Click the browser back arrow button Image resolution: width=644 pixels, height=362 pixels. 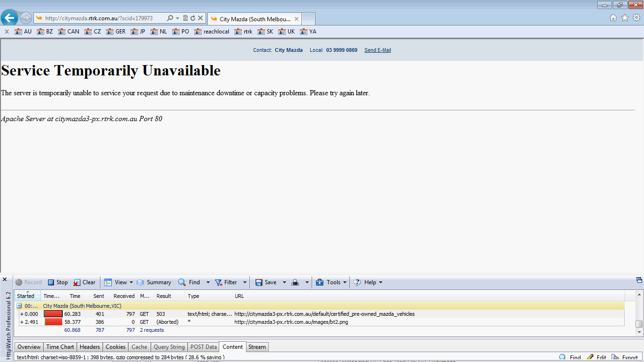pyautogui.click(x=9, y=18)
